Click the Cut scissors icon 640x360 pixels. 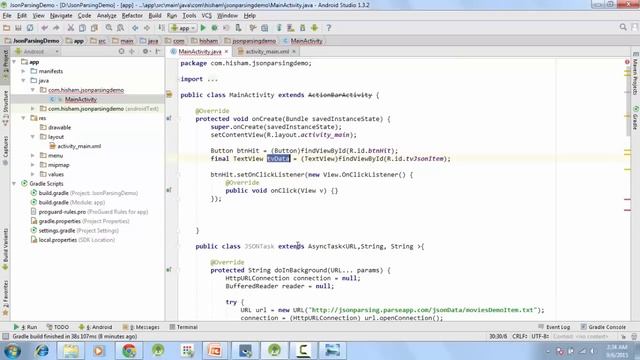click(71, 28)
